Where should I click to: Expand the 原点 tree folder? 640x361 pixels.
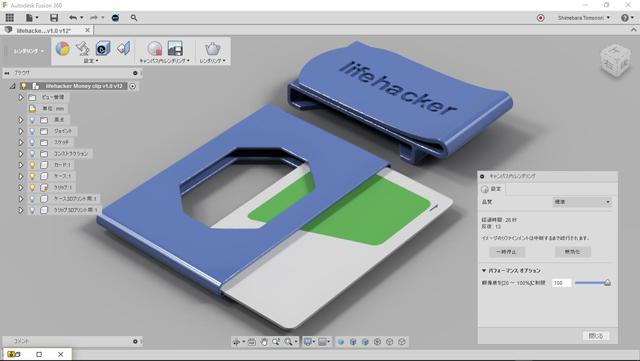[x=20, y=120]
